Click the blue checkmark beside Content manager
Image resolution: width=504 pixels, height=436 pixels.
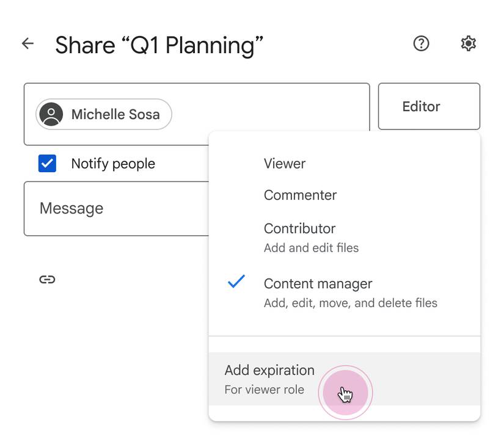pyautogui.click(x=235, y=283)
